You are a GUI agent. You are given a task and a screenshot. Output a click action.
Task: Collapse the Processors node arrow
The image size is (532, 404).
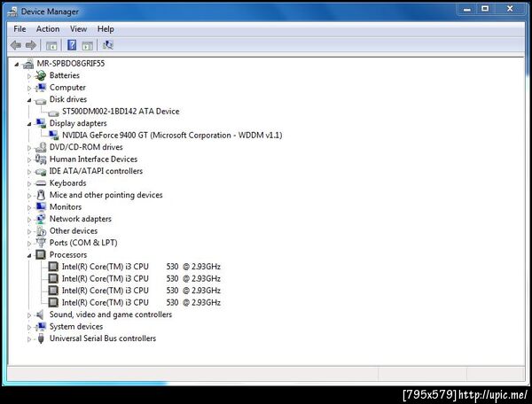pos(29,255)
